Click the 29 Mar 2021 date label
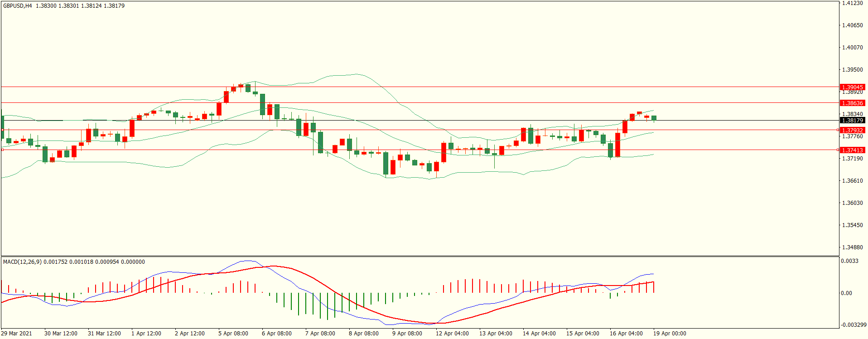 tap(17, 333)
